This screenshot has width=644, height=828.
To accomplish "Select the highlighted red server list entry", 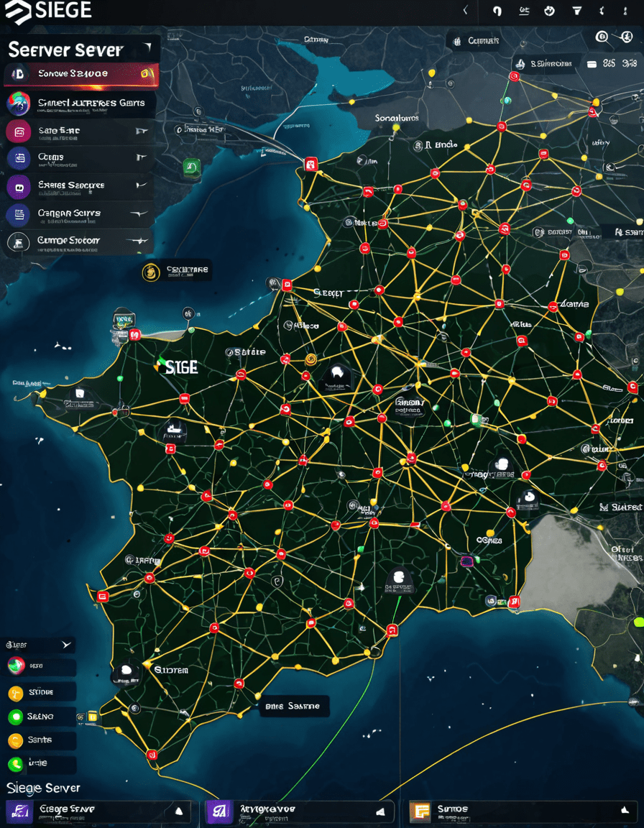I will click(80, 74).
